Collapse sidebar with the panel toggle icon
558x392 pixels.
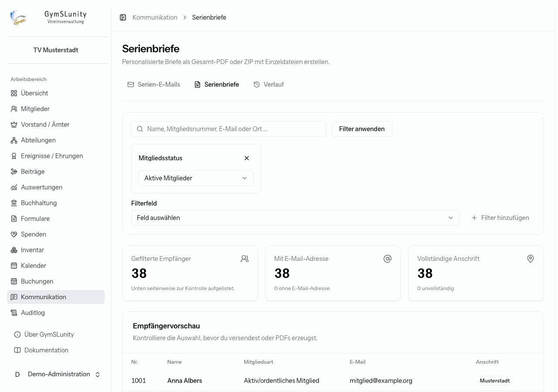point(123,17)
